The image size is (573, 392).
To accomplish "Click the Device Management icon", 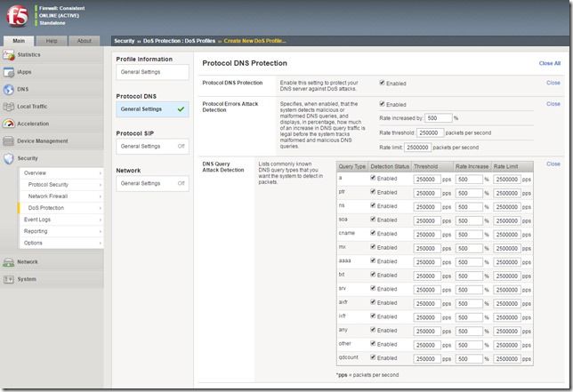I will pos(9,140).
